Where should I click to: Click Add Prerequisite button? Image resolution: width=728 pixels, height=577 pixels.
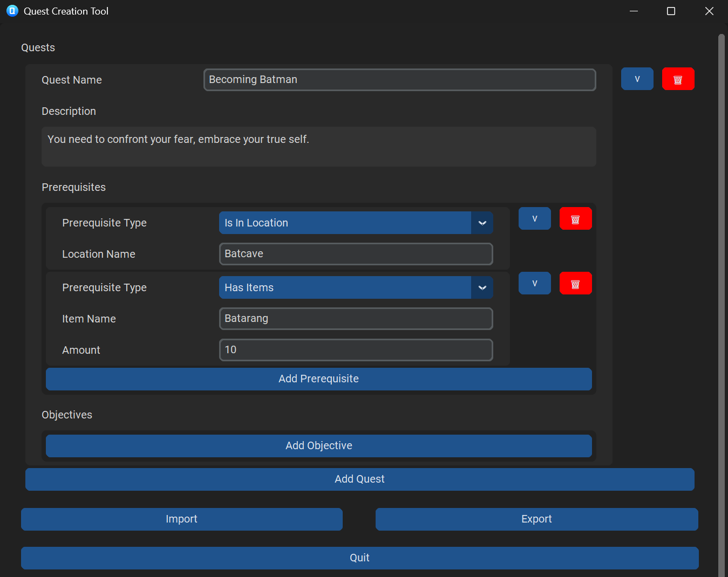318,379
